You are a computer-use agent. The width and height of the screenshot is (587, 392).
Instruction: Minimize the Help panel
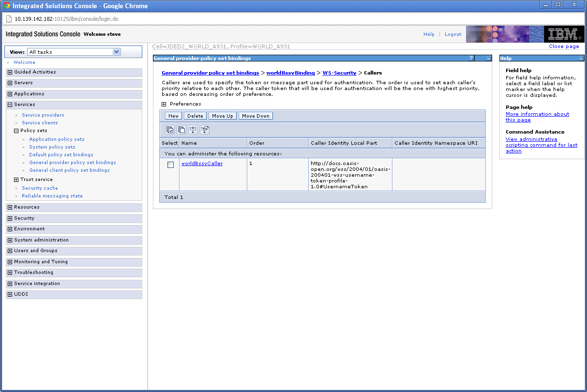point(581,58)
